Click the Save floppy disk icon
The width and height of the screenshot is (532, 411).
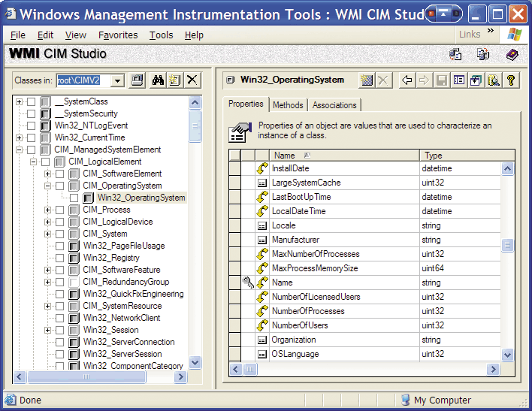(x=441, y=80)
